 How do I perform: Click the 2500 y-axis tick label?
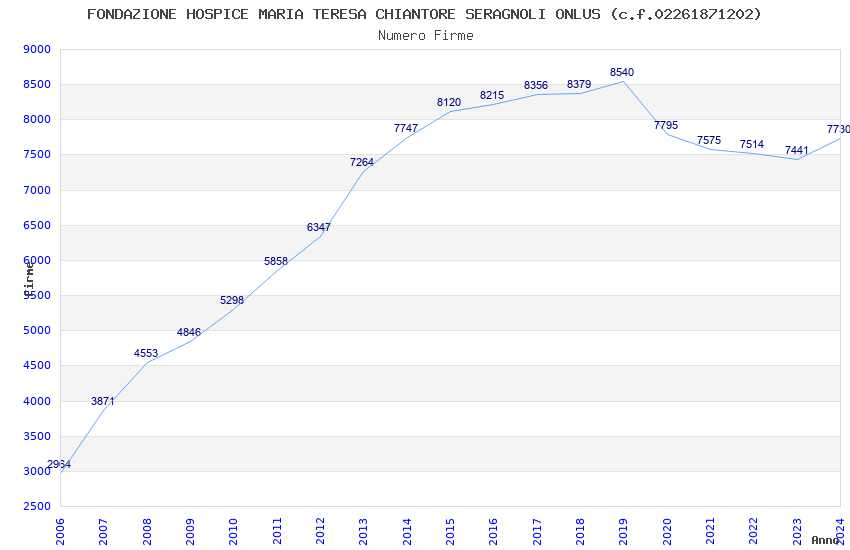37,507
